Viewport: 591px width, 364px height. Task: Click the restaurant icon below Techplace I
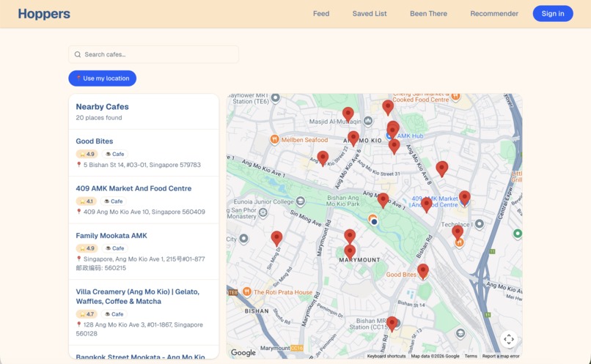pos(459,243)
